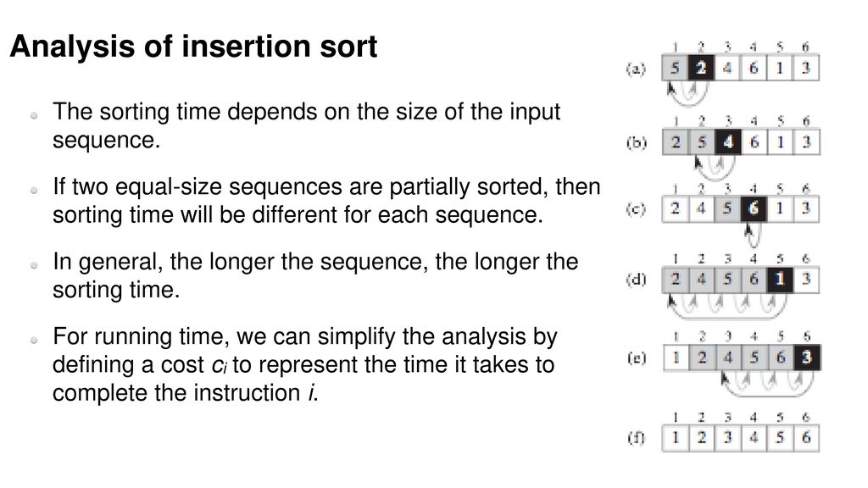The image size is (868, 488).
Task: Click the gray cell 5 in row (a)
Action: (x=675, y=68)
